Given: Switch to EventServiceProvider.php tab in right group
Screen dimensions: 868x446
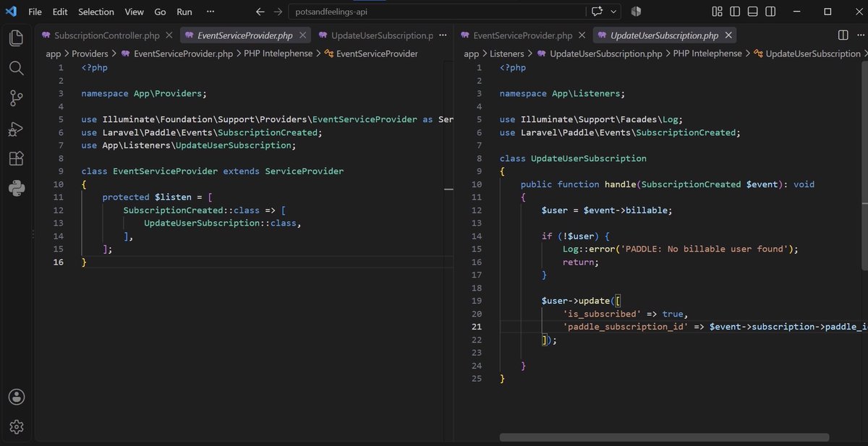Looking at the screenshot, I should coord(522,35).
